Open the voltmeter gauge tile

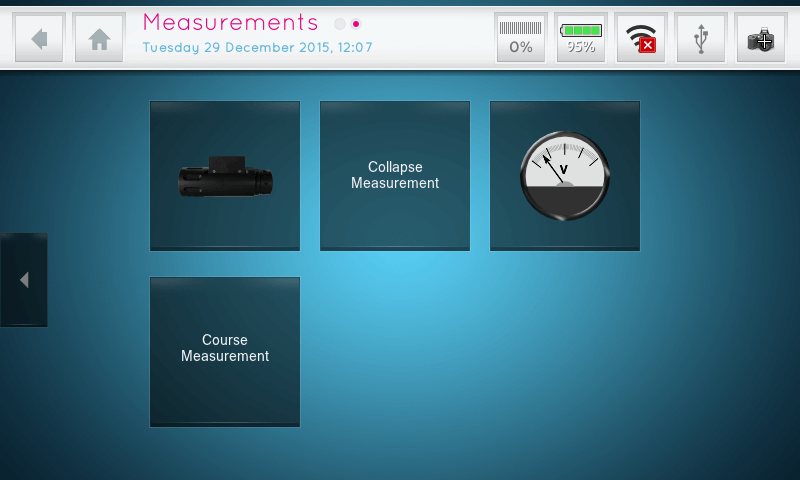(565, 176)
